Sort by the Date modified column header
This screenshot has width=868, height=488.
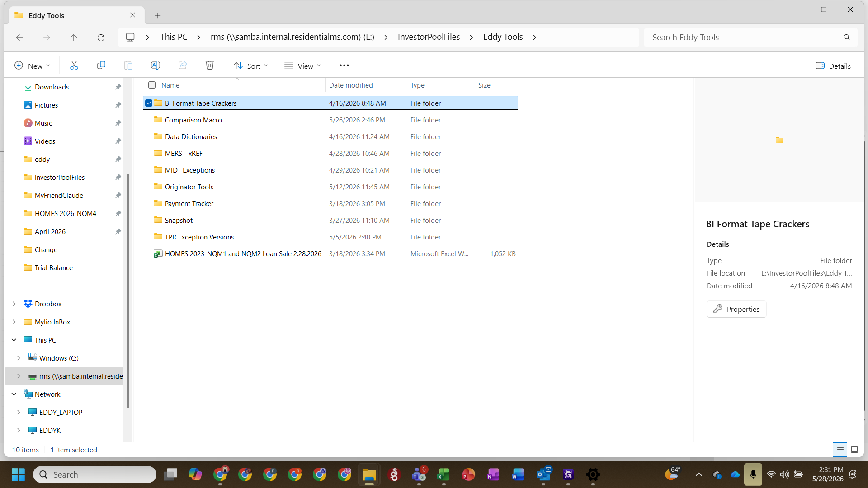click(366, 85)
